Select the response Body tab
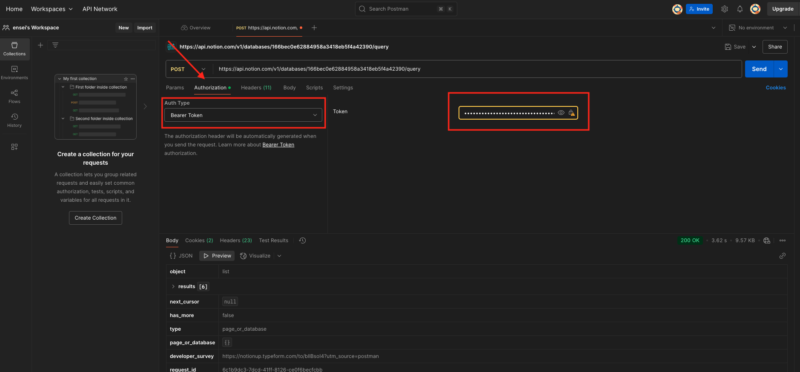This screenshot has height=372, width=800. [x=172, y=240]
